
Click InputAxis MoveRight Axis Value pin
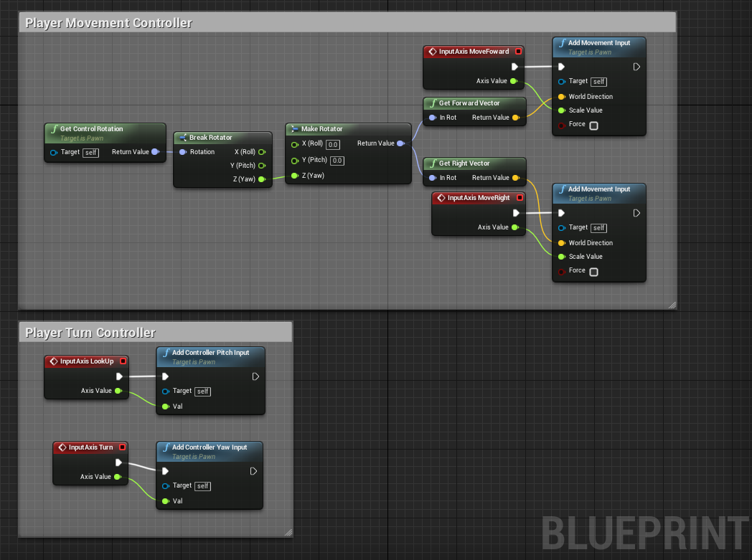[515, 227]
